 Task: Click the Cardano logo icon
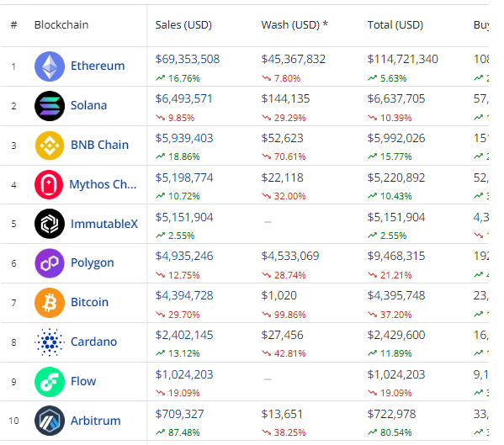pyautogui.click(x=50, y=342)
